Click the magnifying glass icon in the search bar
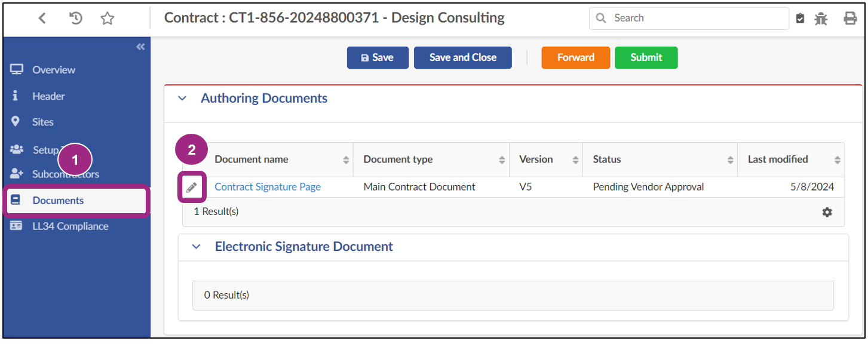The image size is (868, 344). (x=601, y=18)
